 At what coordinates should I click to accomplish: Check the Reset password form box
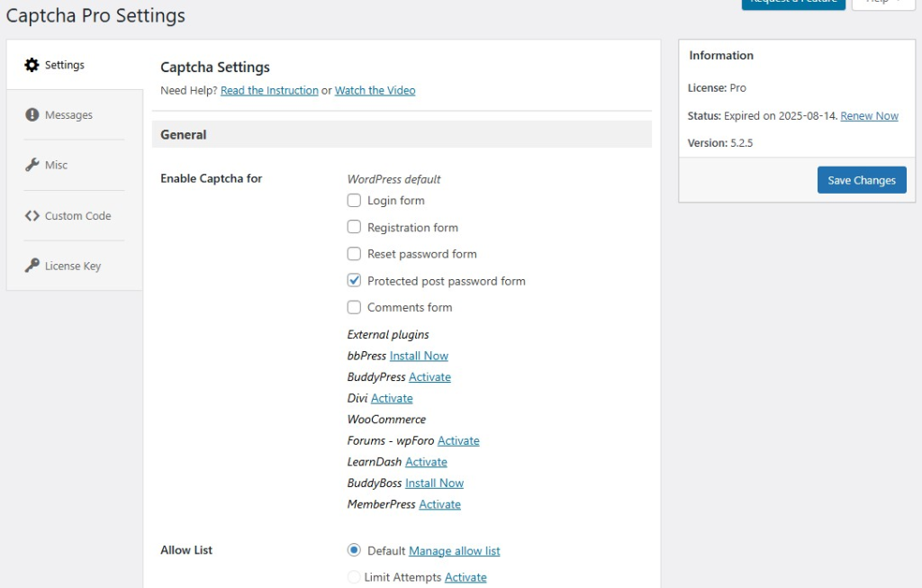coord(354,254)
